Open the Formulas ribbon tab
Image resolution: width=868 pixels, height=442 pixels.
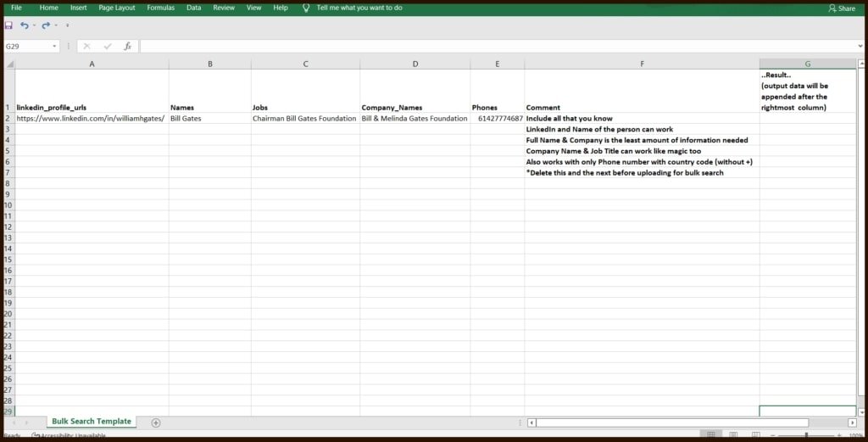pyautogui.click(x=161, y=8)
